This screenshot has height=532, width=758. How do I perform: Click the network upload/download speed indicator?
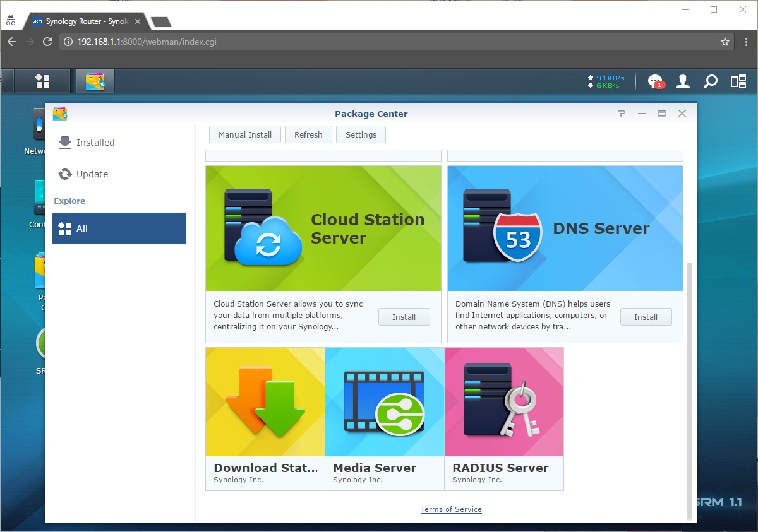point(606,81)
